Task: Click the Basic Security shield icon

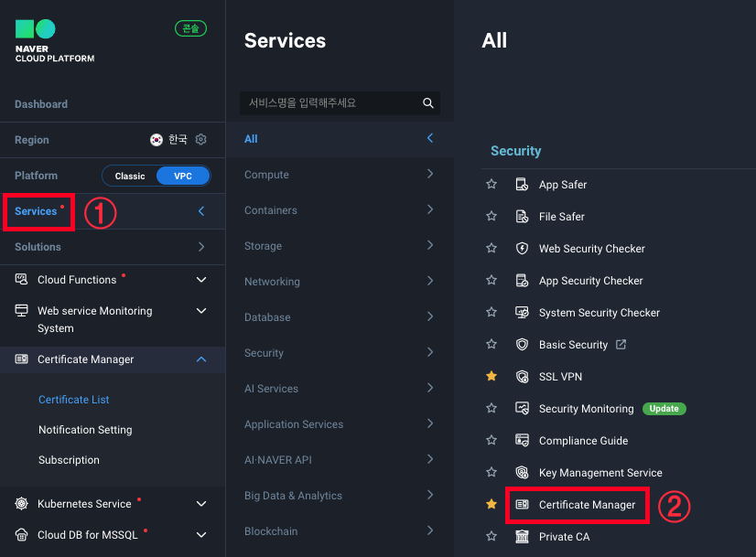Action: (522, 345)
